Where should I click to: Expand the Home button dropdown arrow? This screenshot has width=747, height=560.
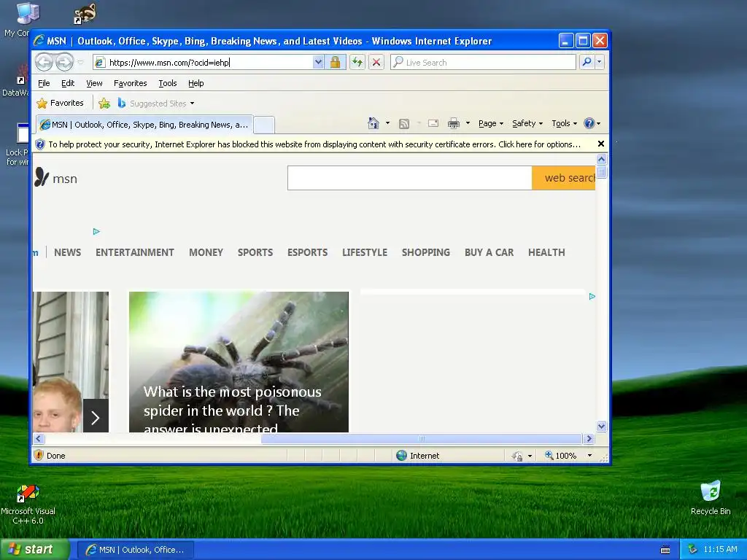[x=387, y=123]
